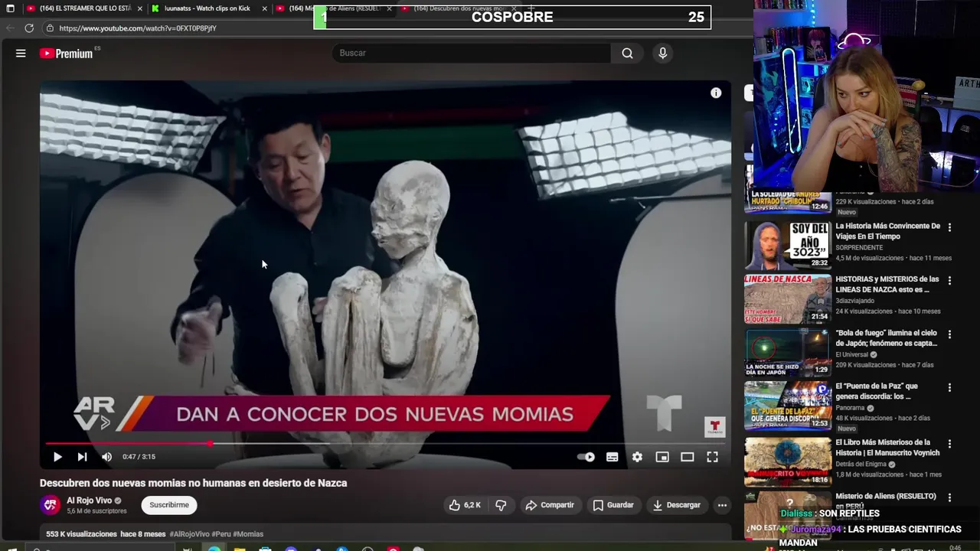Reload the page in the browser
980x551 pixels.
click(x=29, y=28)
